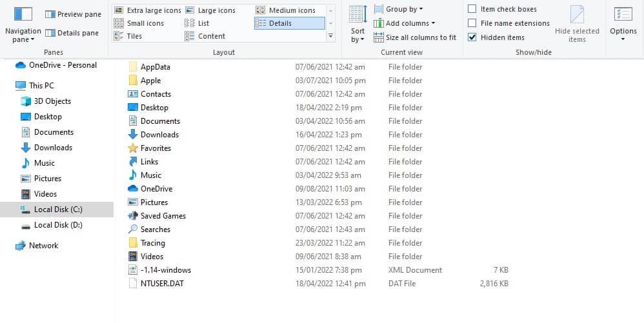644x323 pixels.
Task: Click the OneDrive cloud icon in file list
Action: point(133,189)
